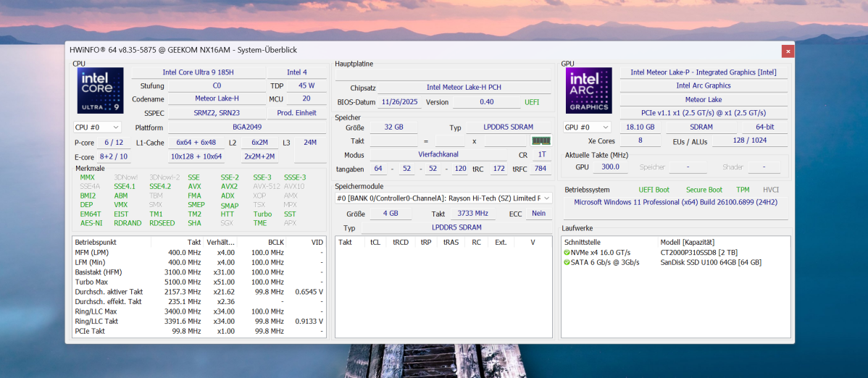Select the Basistakt (HFM) row
Viewport: 868px width, 378px height.
[x=199, y=272]
